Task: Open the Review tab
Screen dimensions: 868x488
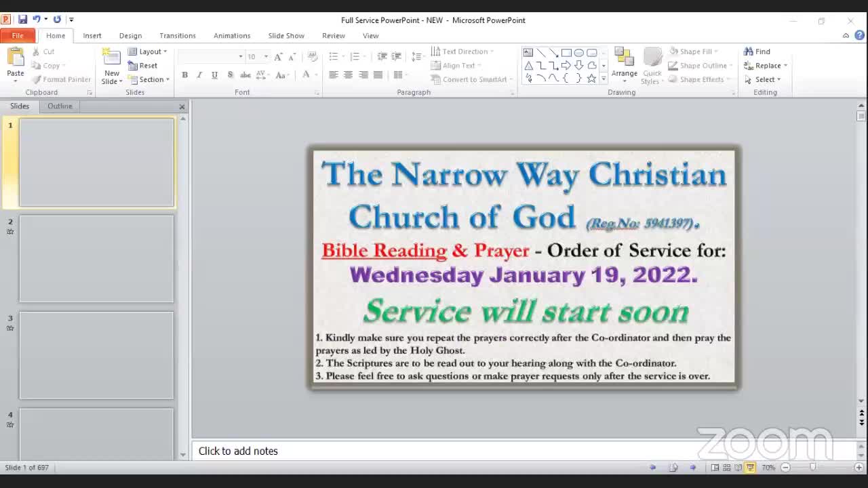Action: pos(334,36)
